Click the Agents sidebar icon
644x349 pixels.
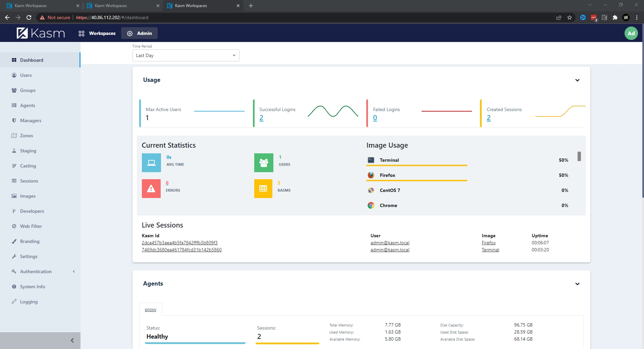coord(14,105)
